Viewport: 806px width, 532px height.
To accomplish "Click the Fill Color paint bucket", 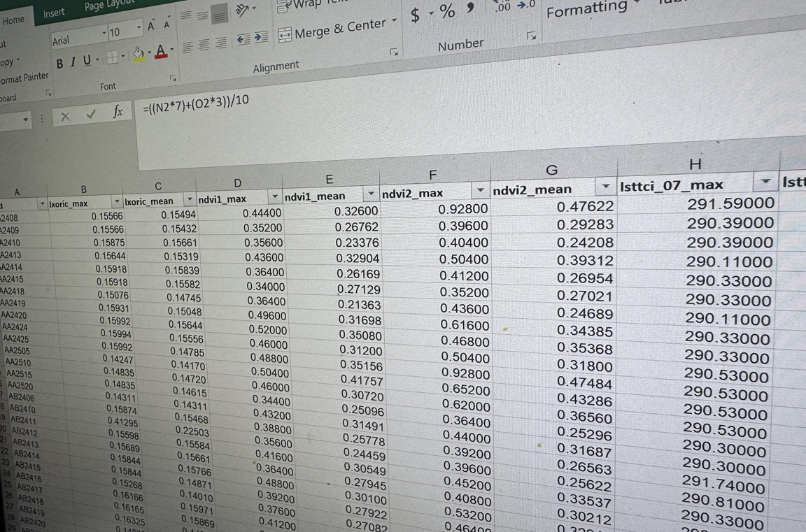I will pos(139,53).
